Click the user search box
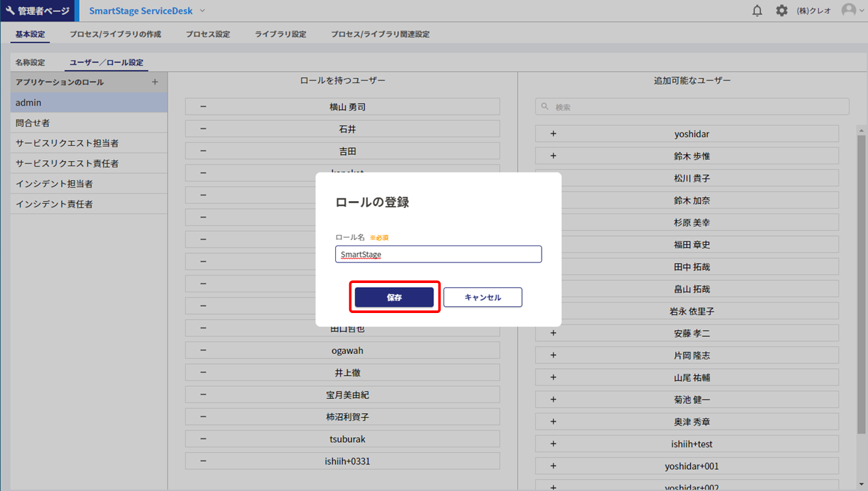The width and height of the screenshot is (868, 491). pos(692,107)
